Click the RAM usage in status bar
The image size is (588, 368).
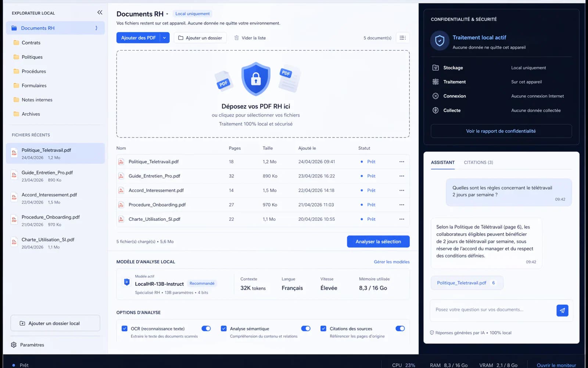(449, 365)
